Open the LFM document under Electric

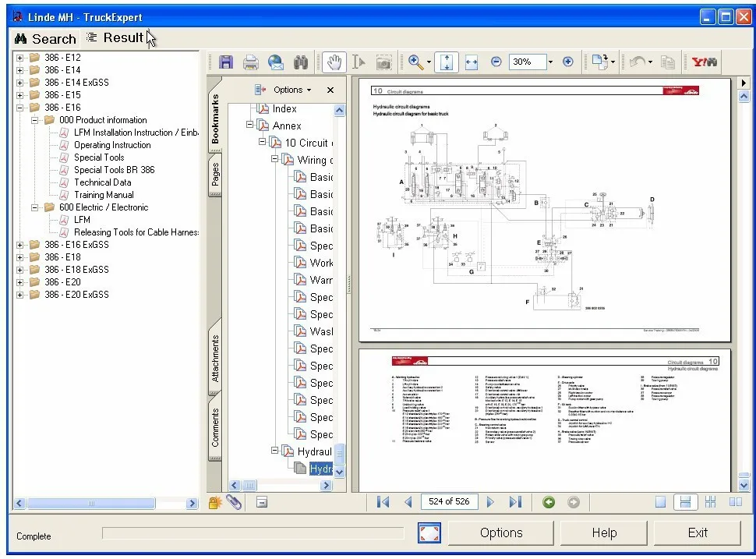coord(82,220)
